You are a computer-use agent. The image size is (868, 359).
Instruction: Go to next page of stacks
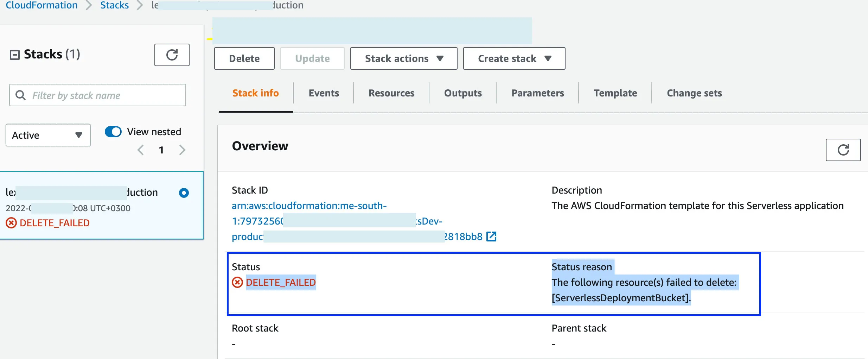coord(182,150)
